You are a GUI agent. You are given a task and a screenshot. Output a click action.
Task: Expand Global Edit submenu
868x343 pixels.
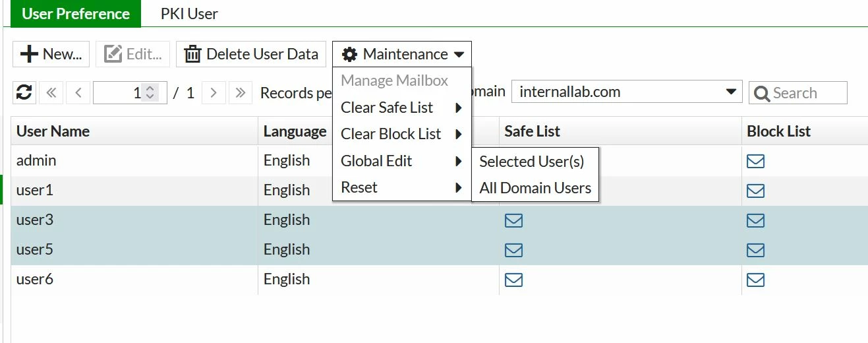(x=402, y=161)
